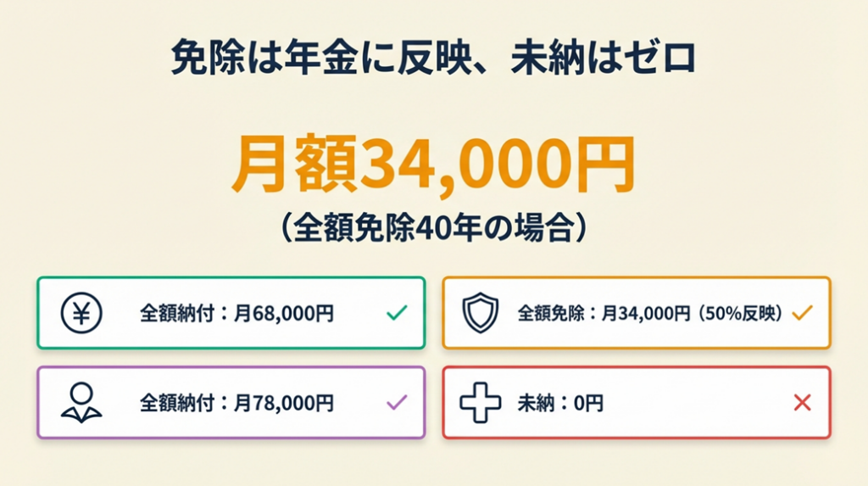Click the heading 免除は年金に反映、未納はゼロ

[x=433, y=59]
